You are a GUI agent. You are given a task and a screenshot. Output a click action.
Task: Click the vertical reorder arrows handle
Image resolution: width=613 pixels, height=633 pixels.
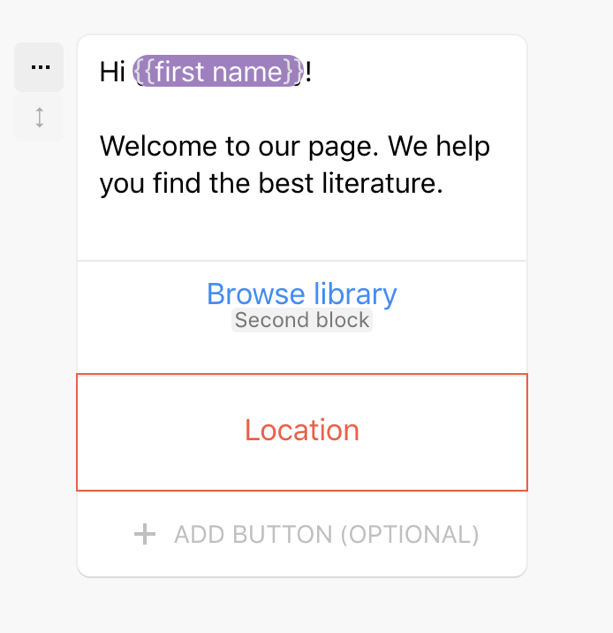click(39, 117)
